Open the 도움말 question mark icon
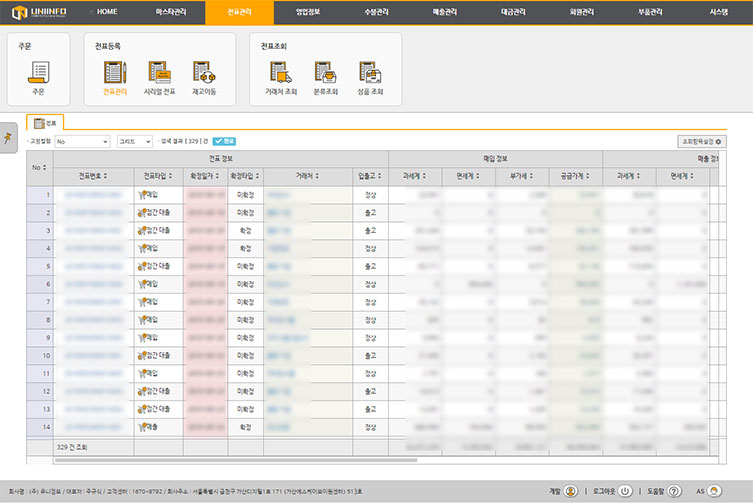753x503 pixels. [x=674, y=491]
